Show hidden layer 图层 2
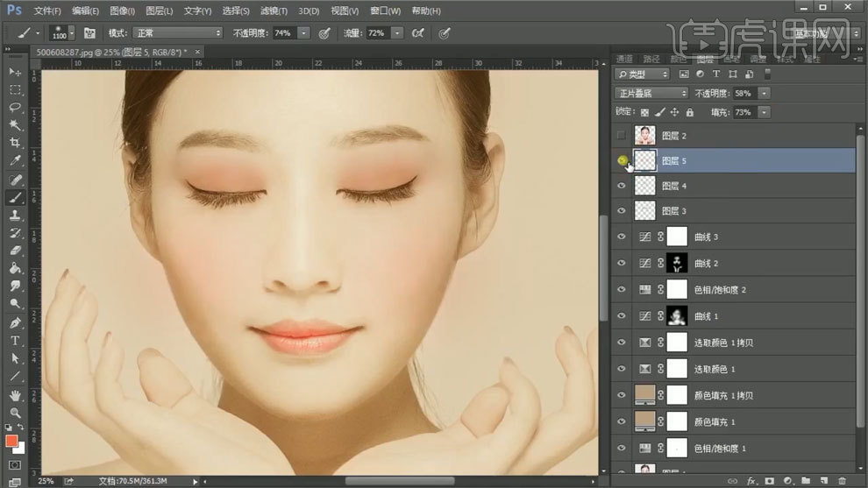 pos(622,136)
